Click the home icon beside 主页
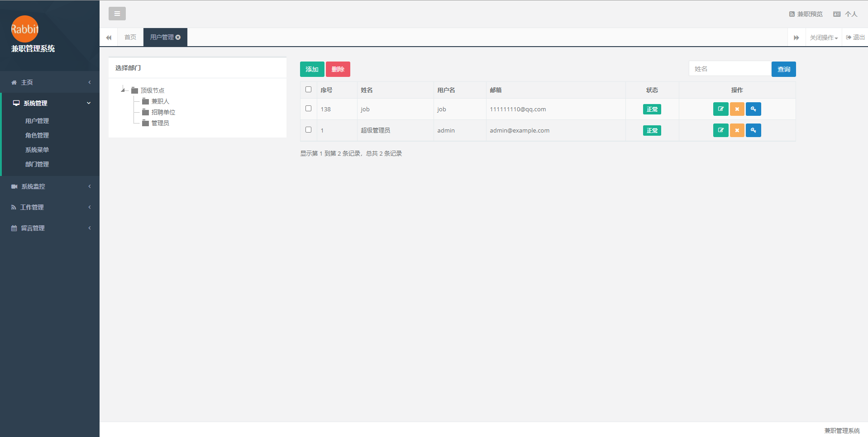Screen dimensions: 868x437 pos(14,82)
